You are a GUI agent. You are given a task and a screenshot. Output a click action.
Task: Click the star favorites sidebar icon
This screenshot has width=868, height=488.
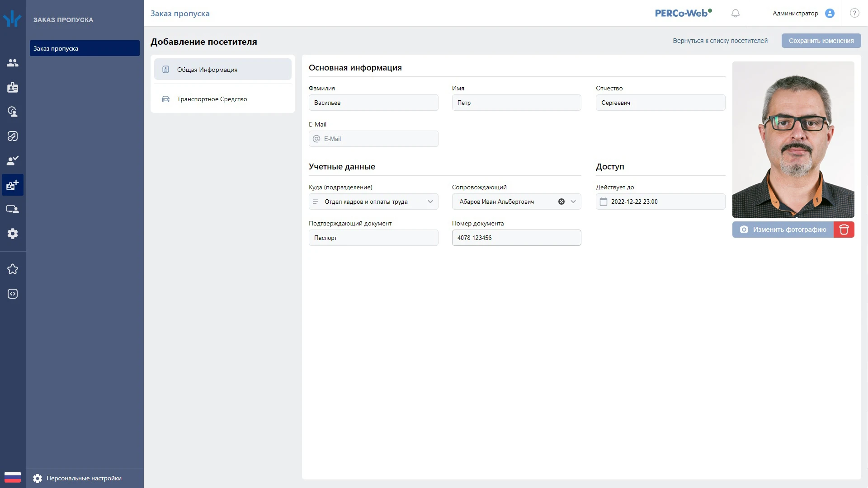point(13,269)
